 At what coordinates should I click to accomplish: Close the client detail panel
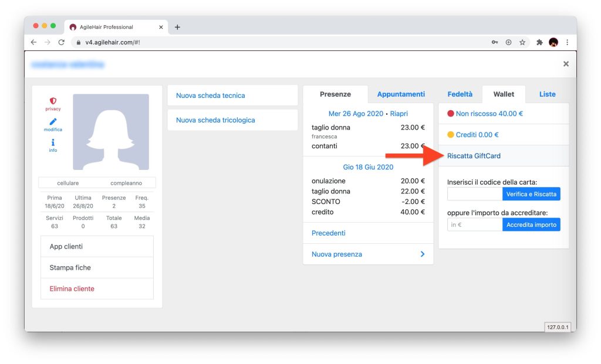[566, 64]
